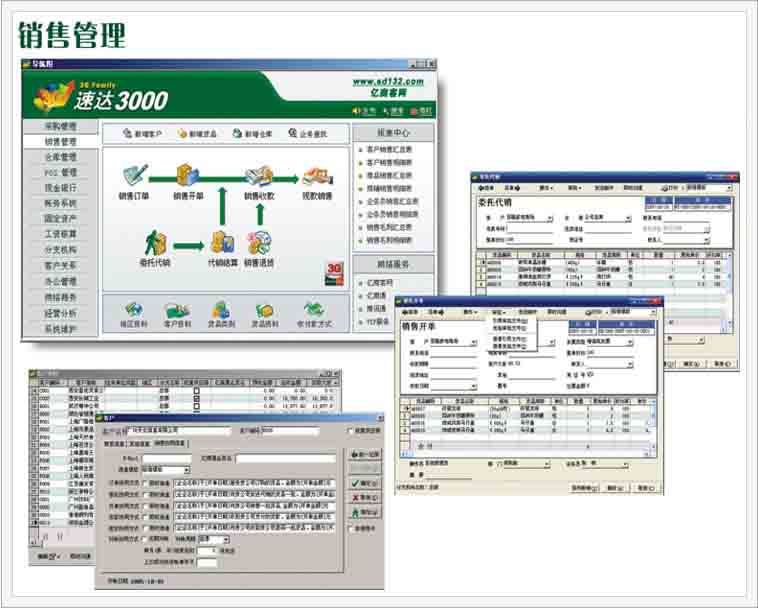Screen dimensions: 758x608
Task: Open the 委托代销 icon
Action: pyautogui.click(x=155, y=244)
